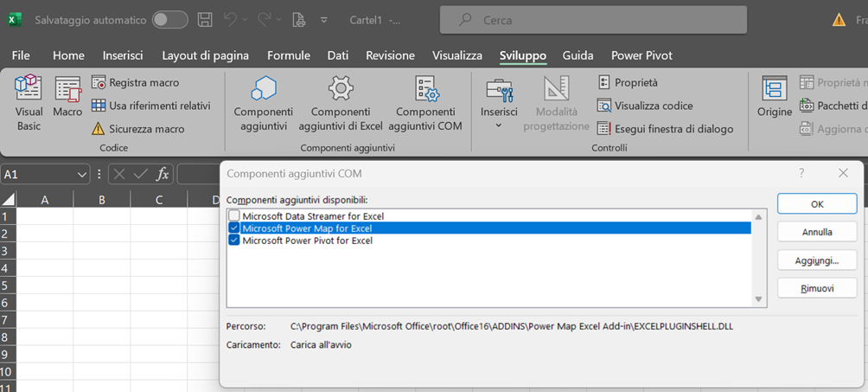Image resolution: width=868 pixels, height=392 pixels.
Task: Open the Name Box dropdown arrow
Action: point(82,175)
